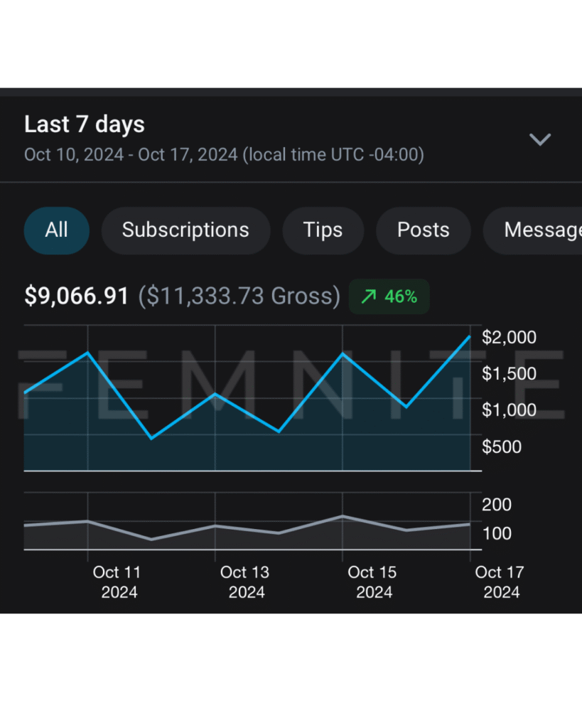Filter earnings by Posts

pos(423,230)
